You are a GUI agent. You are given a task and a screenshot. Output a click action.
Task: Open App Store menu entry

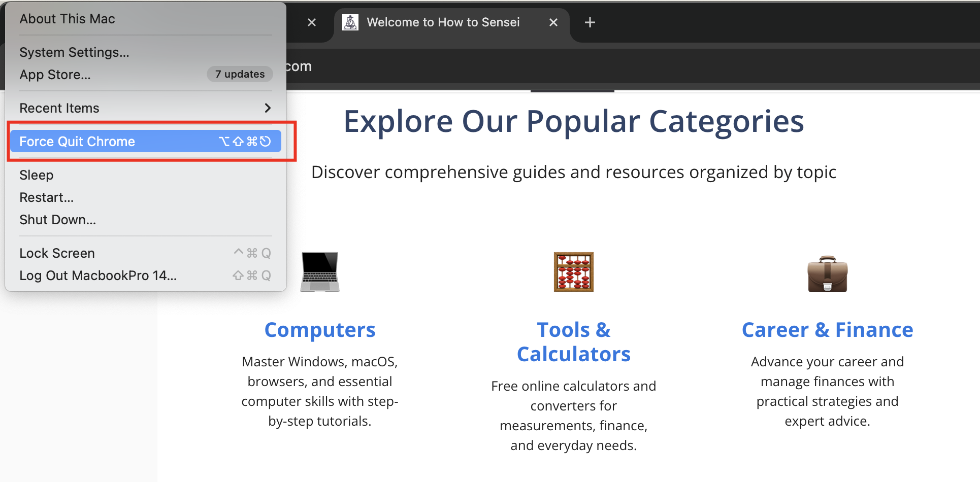(55, 75)
